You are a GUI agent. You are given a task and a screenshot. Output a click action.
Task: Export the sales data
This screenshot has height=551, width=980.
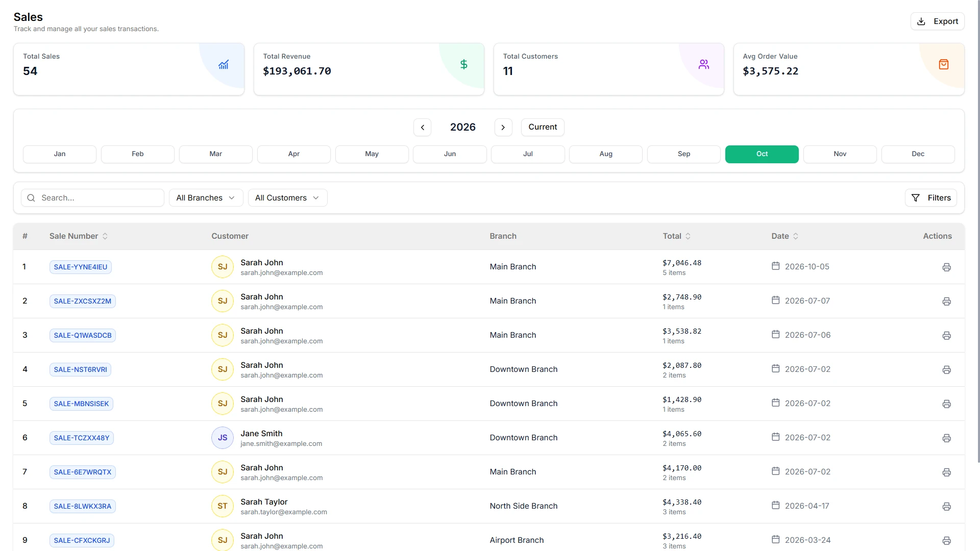tap(937, 21)
